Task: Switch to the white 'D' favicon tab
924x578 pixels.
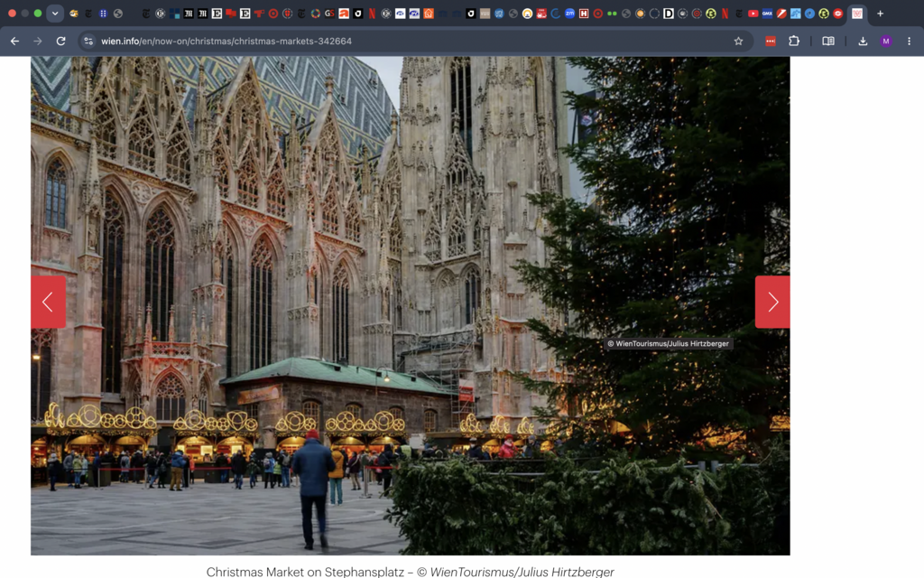Action: tap(669, 14)
